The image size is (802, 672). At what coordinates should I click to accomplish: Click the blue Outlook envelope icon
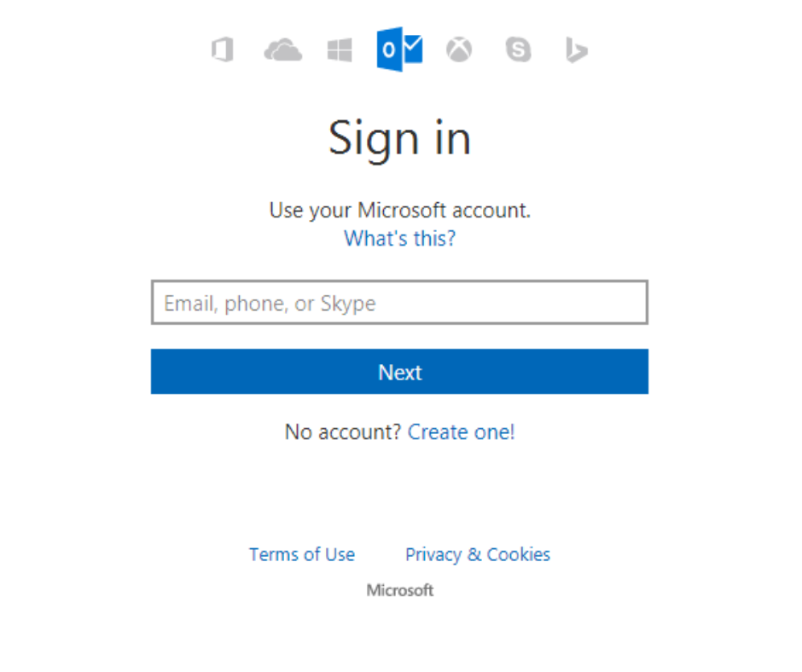tap(399, 49)
